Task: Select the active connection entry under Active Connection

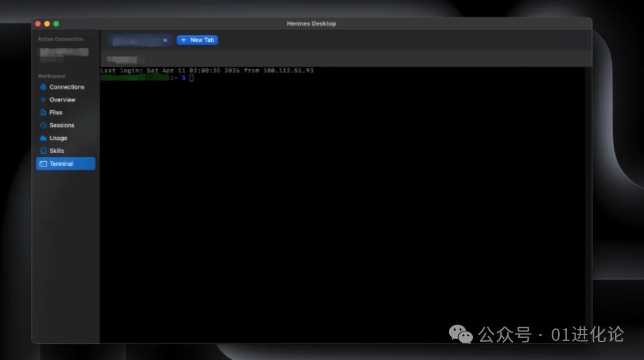Action: click(x=63, y=54)
